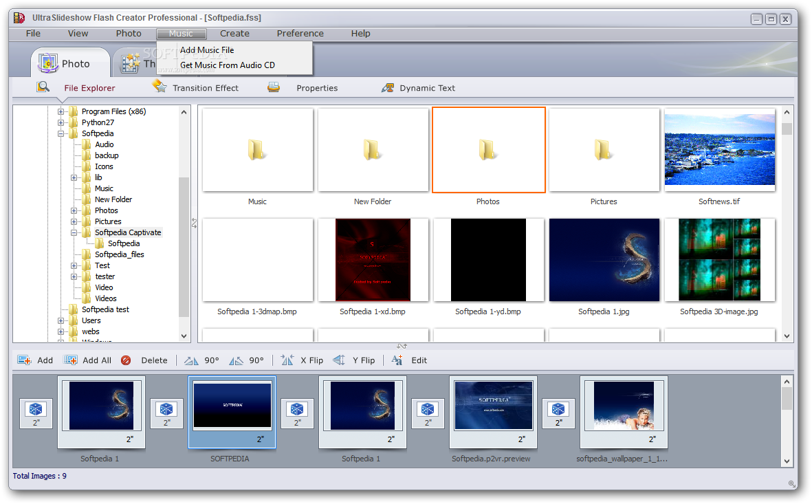Click the Transition Effect label
Image resolution: width=812 pixels, height=504 pixels.
(x=206, y=88)
